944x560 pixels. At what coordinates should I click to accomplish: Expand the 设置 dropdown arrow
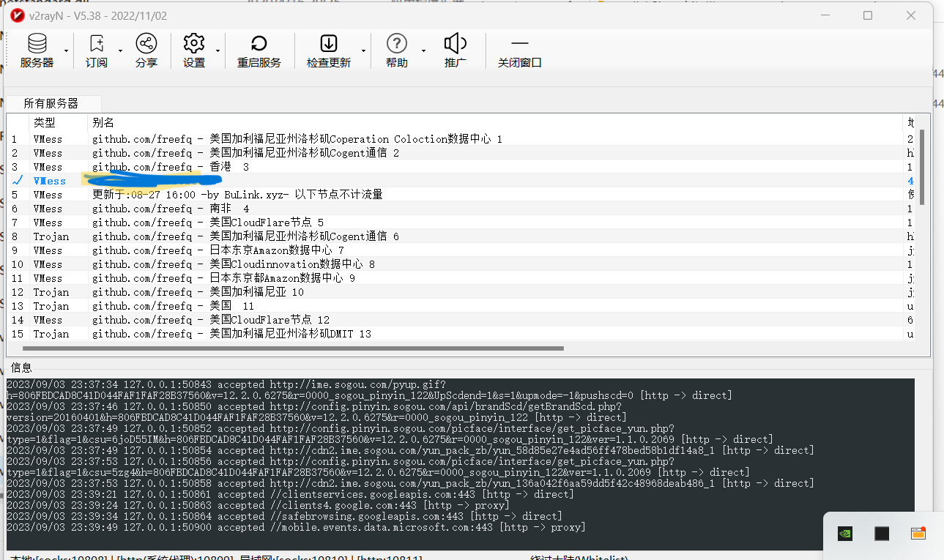(218, 51)
